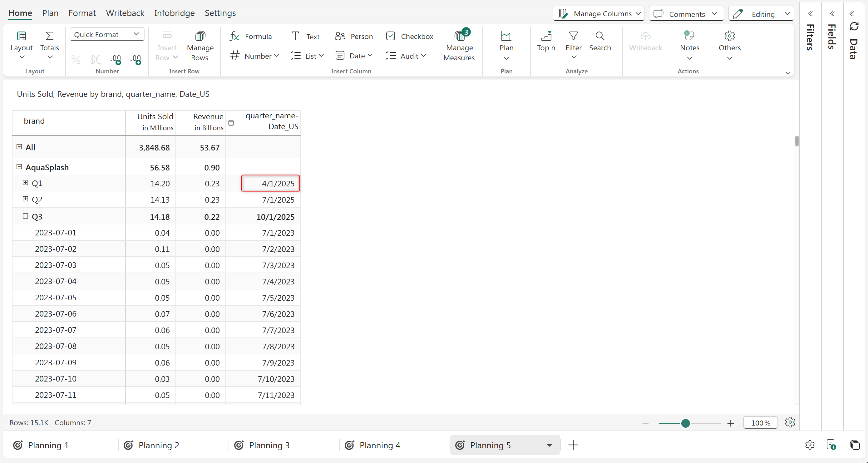Collapse the Q3 quarter row

pyautogui.click(x=25, y=216)
